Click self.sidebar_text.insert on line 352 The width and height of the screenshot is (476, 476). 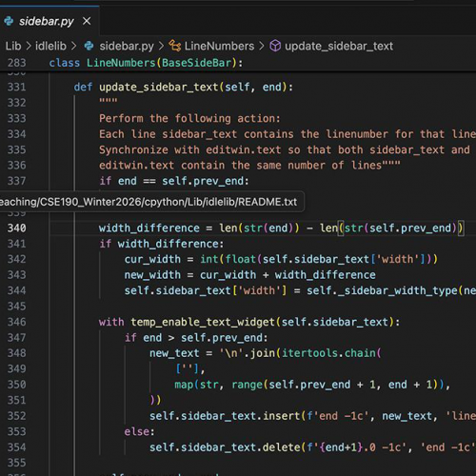point(225,416)
